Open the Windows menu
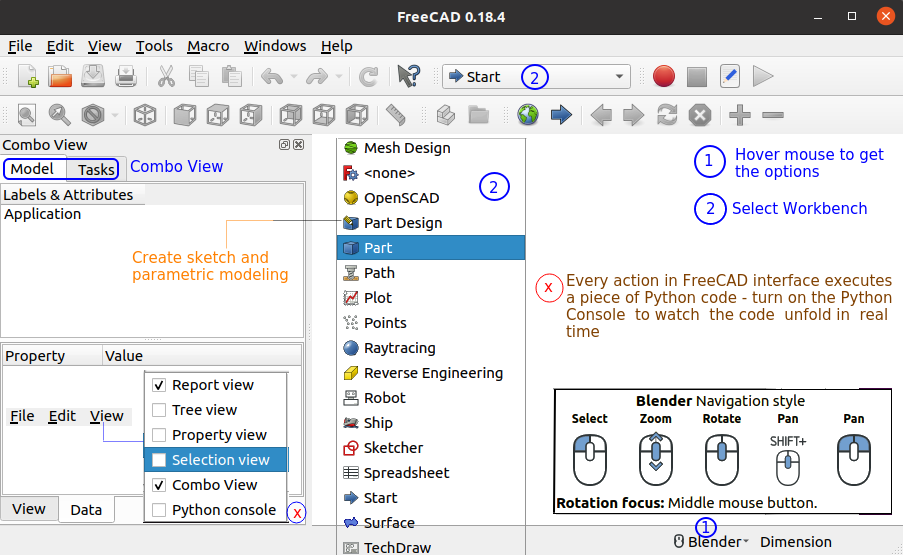The height and width of the screenshot is (560, 903). click(x=275, y=46)
